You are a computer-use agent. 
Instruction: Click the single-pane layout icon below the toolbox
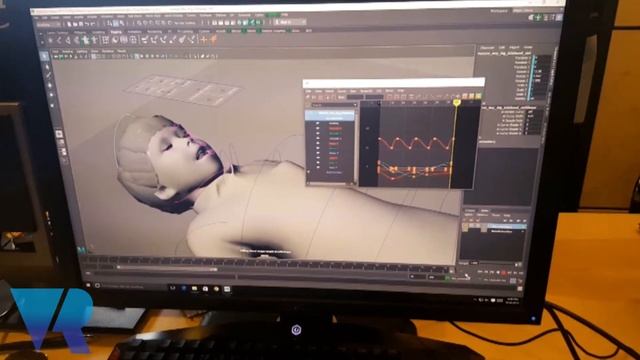pos(59,133)
